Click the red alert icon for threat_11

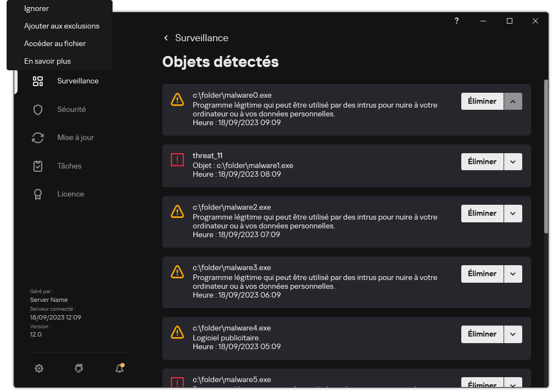point(177,160)
